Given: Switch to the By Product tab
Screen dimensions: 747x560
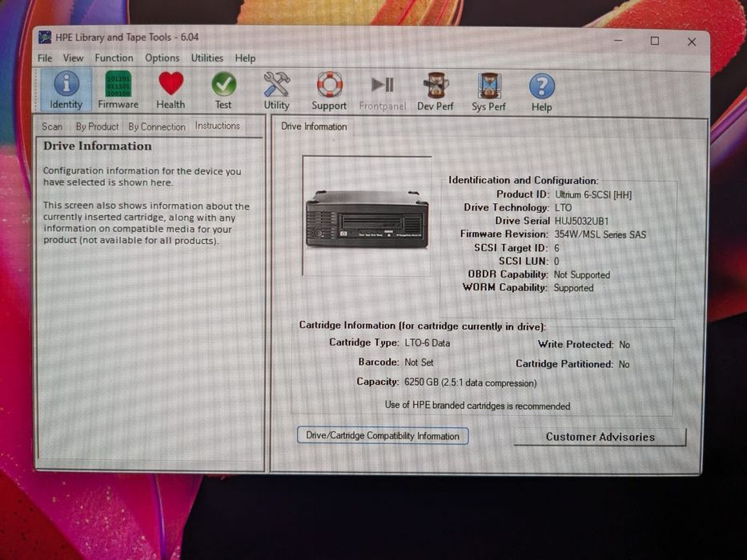Looking at the screenshot, I should coord(97,126).
